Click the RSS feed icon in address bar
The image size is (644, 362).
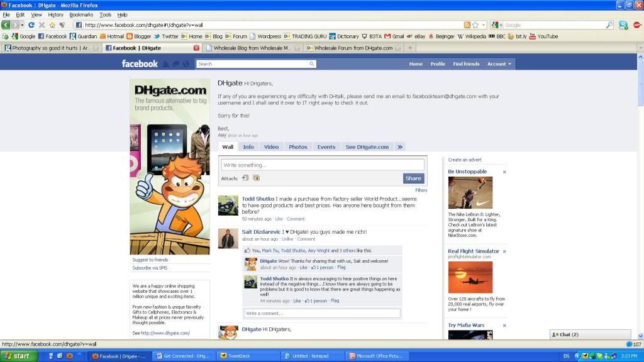tap(467, 25)
